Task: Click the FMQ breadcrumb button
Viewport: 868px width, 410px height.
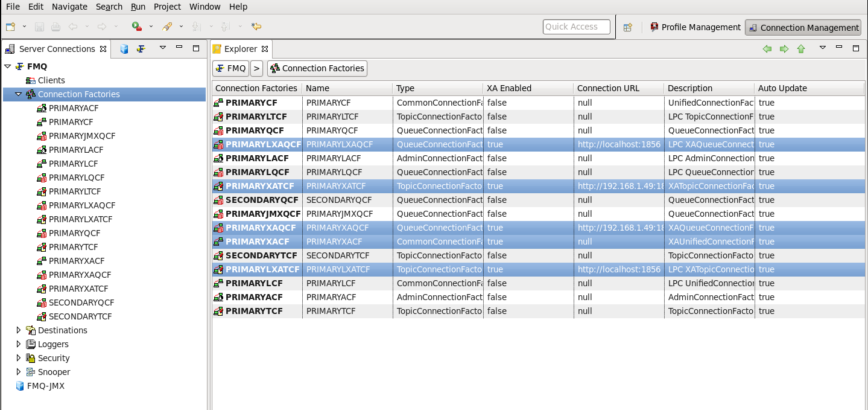Action: [230, 68]
